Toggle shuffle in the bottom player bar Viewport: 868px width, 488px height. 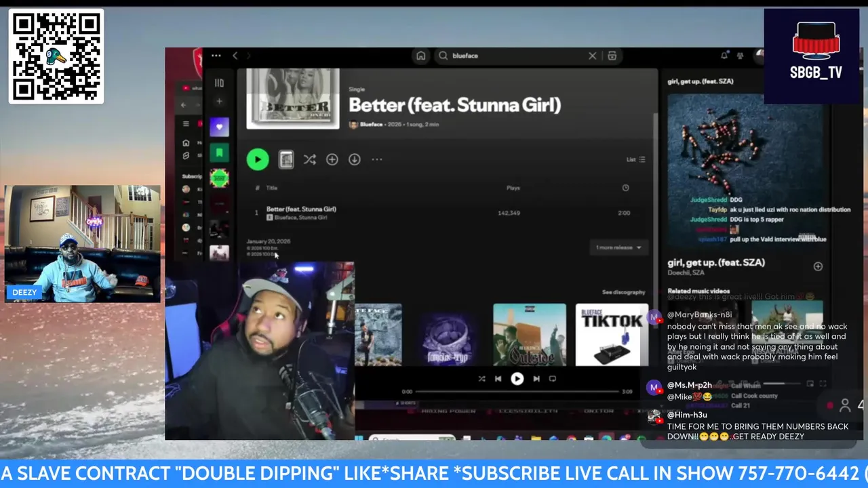pyautogui.click(x=481, y=379)
